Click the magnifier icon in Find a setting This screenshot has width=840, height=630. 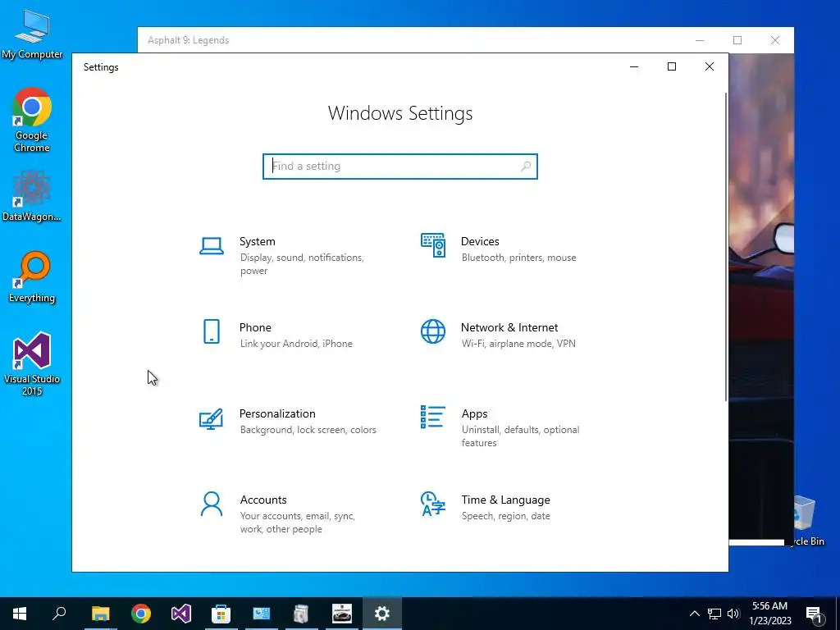coord(526,166)
